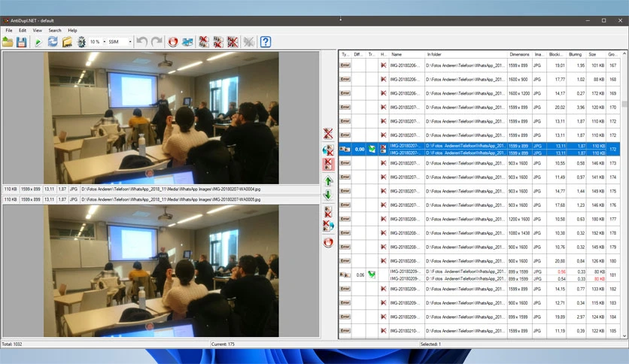This screenshot has width=629, height=364.
Task: Delete both images using crossed-out icon in middle strip
Action: [328, 134]
